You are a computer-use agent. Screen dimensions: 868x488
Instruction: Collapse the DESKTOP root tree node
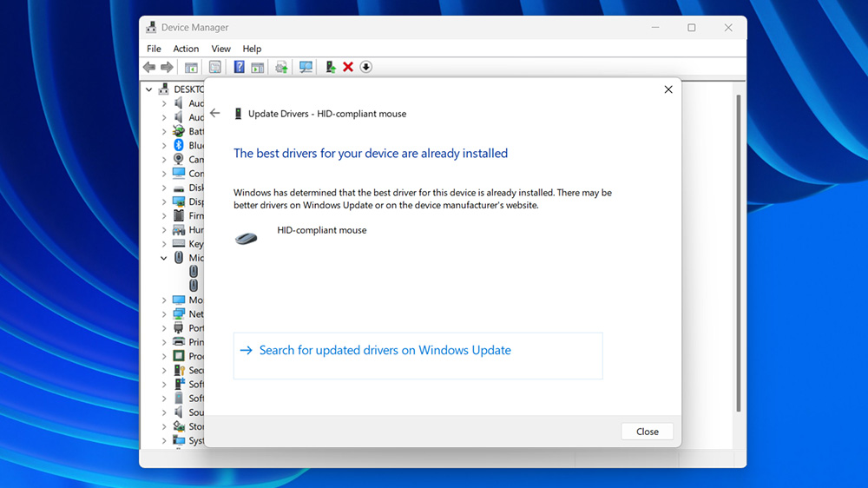[149, 89]
